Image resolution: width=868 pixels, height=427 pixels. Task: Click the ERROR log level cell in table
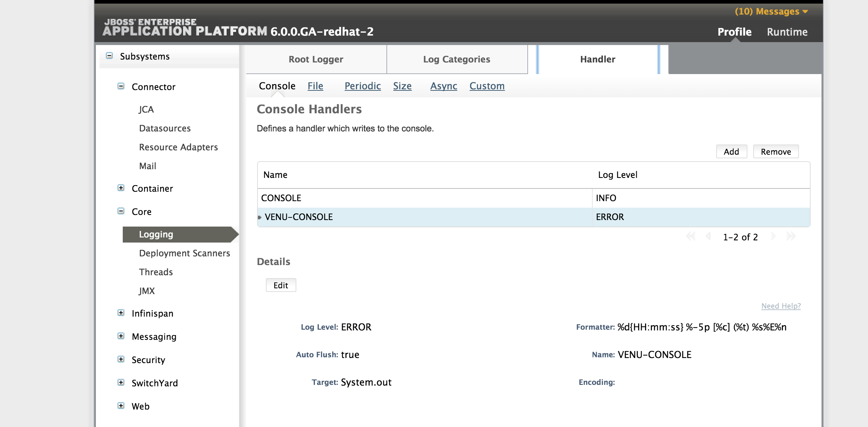(x=701, y=217)
